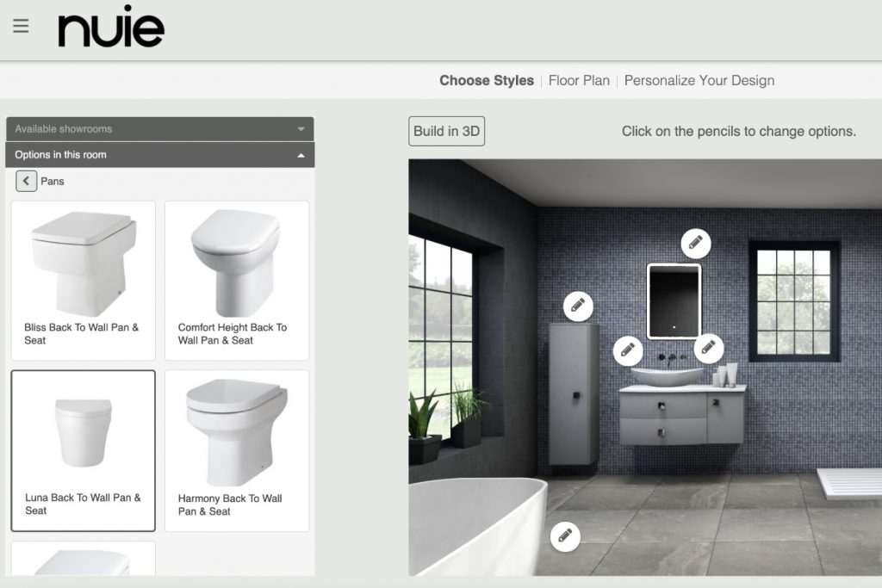The height and width of the screenshot is (588, 882).
Task: Select Bliss Back To Wall Pan
Action: [x=84, y=281]
